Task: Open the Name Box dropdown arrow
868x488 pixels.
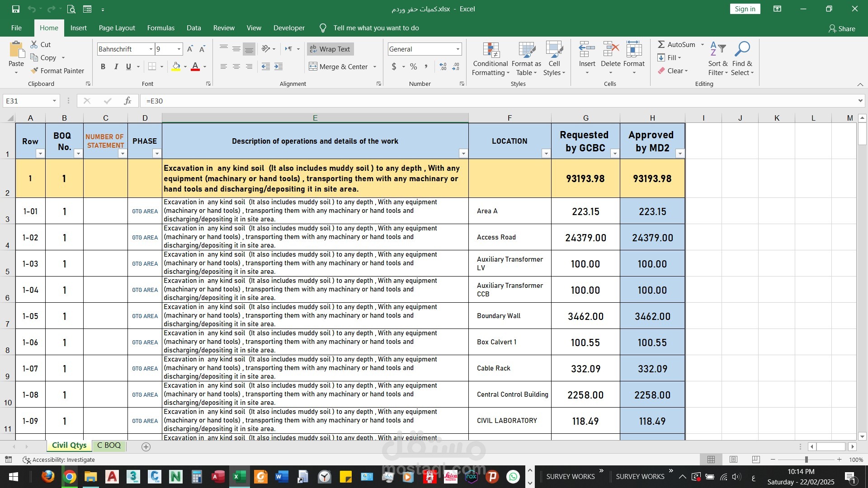Action: (x=54, y=101)
